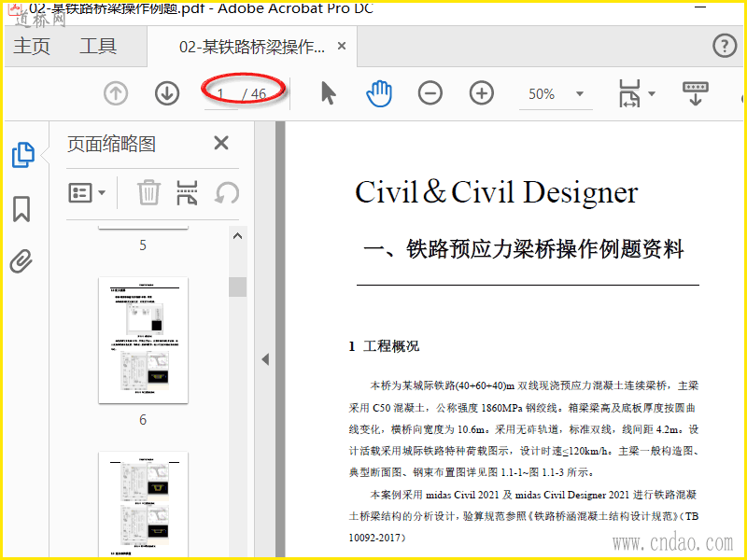Toggle the page thumbnails panel icon
The width and height of the screenshot is (747, 560).
click(x=22, y=156)
